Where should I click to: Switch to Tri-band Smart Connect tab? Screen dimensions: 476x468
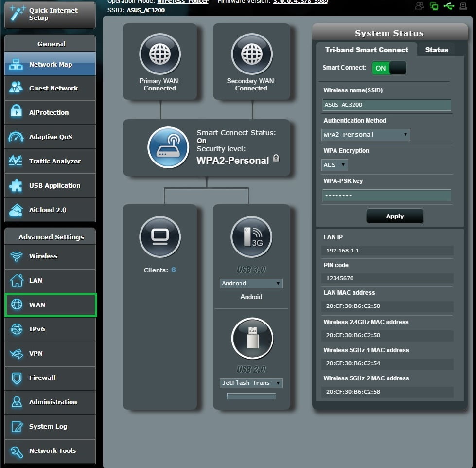click(x=367, y=50)
